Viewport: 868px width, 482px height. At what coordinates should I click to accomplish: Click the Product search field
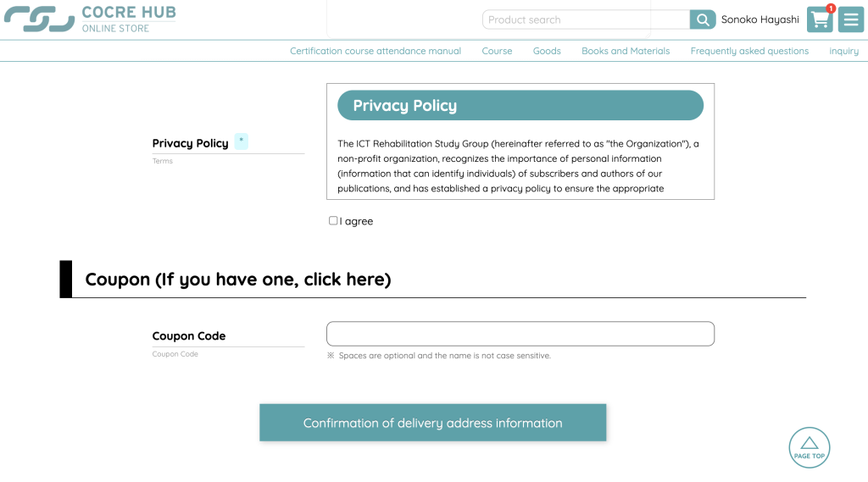pyautogui.click(x=586, y=19)
